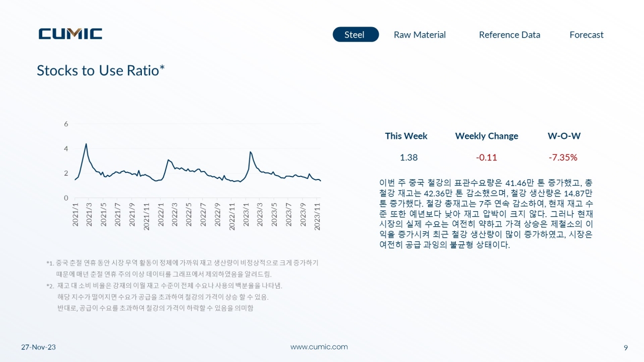644x362 pixels.
Task: Go to the Forecast tab
Action: (587, 35)
